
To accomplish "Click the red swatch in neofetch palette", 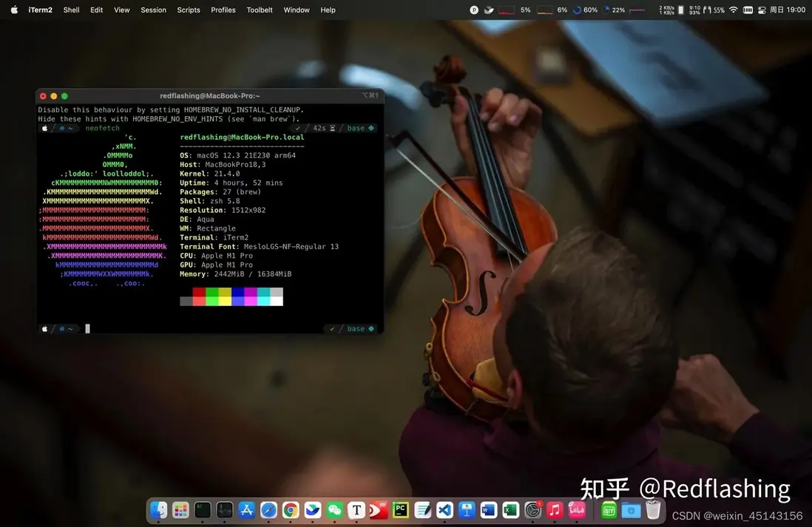I will pos(199,293).
